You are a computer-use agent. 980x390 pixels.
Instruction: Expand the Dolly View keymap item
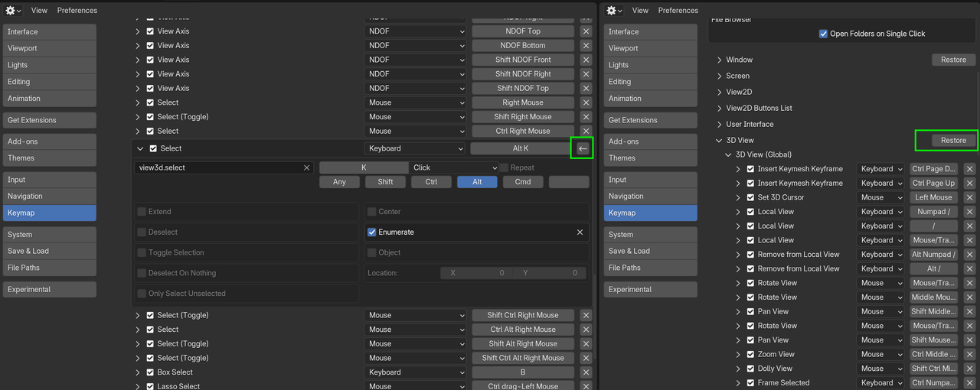[738, 369]
